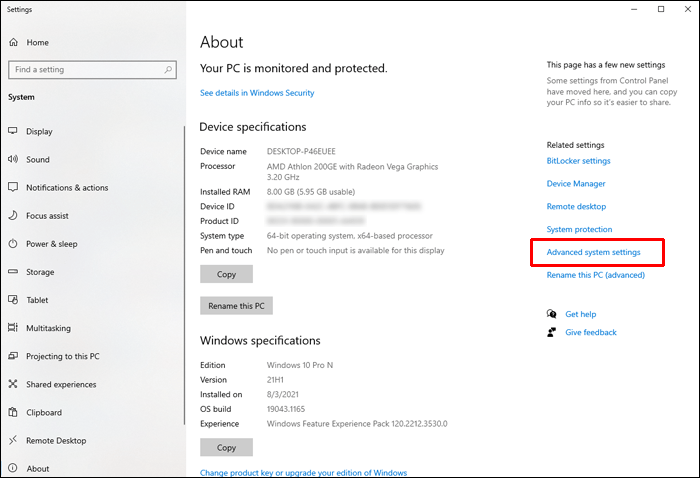Image resolution: width=700 pixels, height=478 pixels.
Task: Open the Tablet settings page
Action: tap(39, 300)
